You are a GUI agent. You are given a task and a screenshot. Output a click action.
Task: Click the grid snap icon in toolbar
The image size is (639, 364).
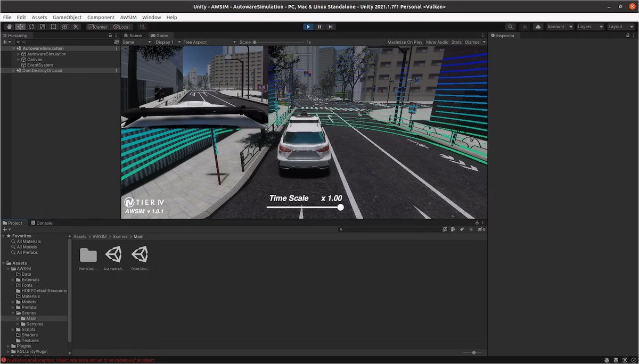(x=142, y=27)
